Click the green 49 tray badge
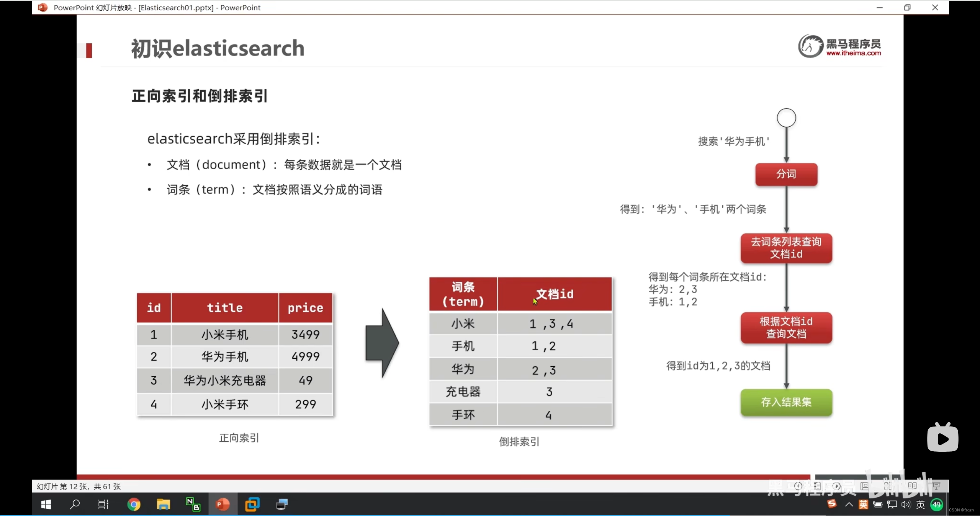 click(x=937, y=505)
